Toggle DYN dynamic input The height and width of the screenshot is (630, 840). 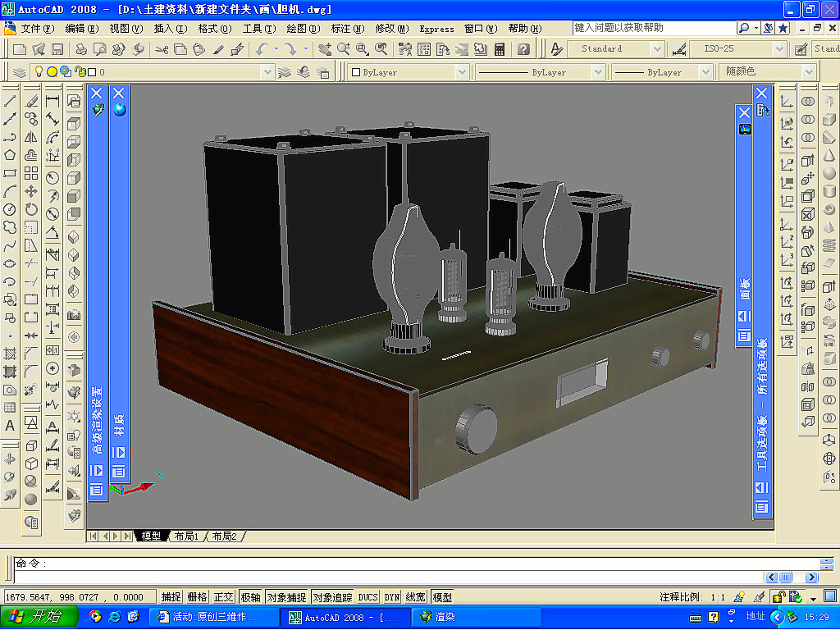click(391, 597)
